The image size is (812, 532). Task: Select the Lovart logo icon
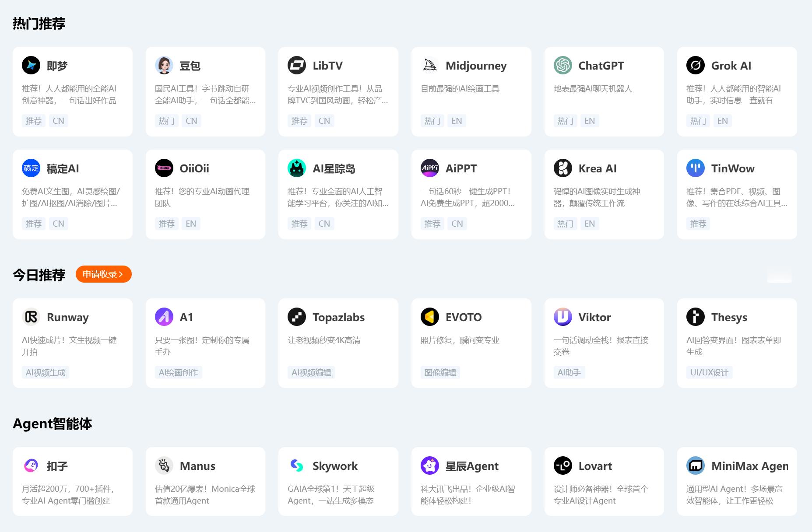pos(563,465)
